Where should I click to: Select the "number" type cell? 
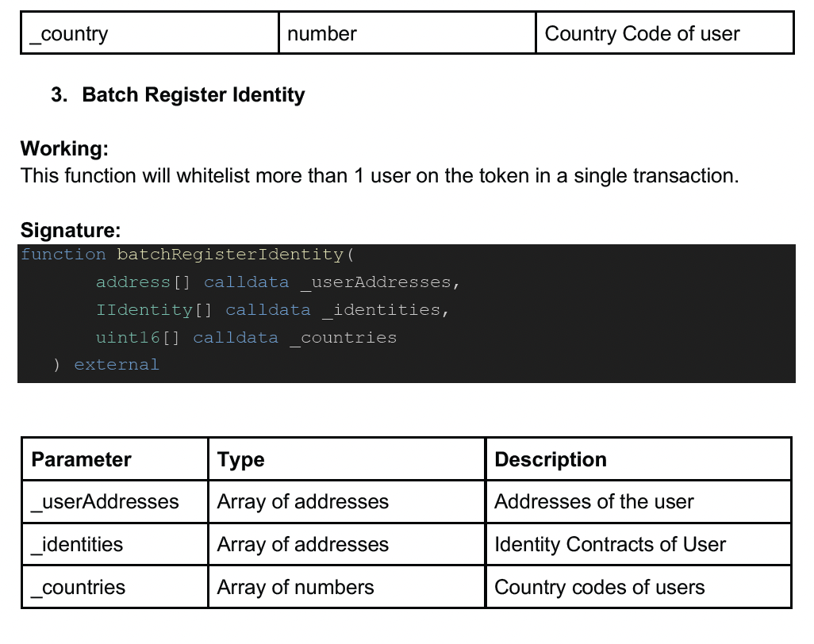pyautogui.click(x=321, y=34)
